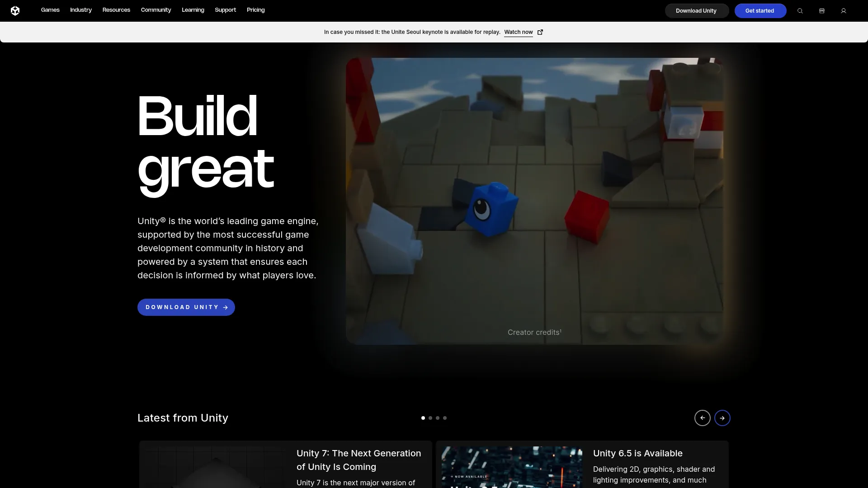Select the third carousel dot
This screenshot has width=868, height=488.
pos(438,418)
